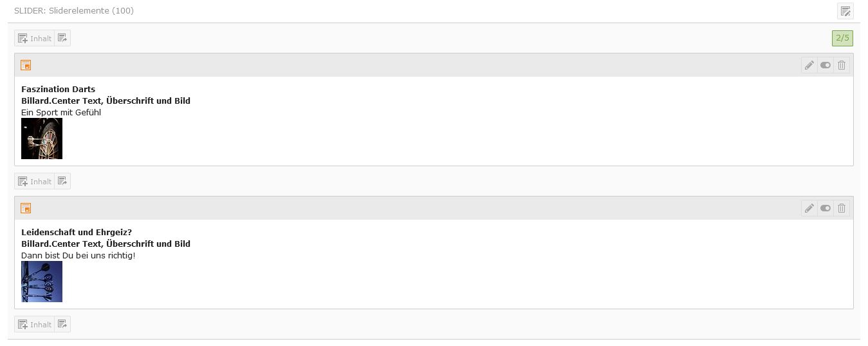Open the dartboard thumbnail image

click(42, 139)
